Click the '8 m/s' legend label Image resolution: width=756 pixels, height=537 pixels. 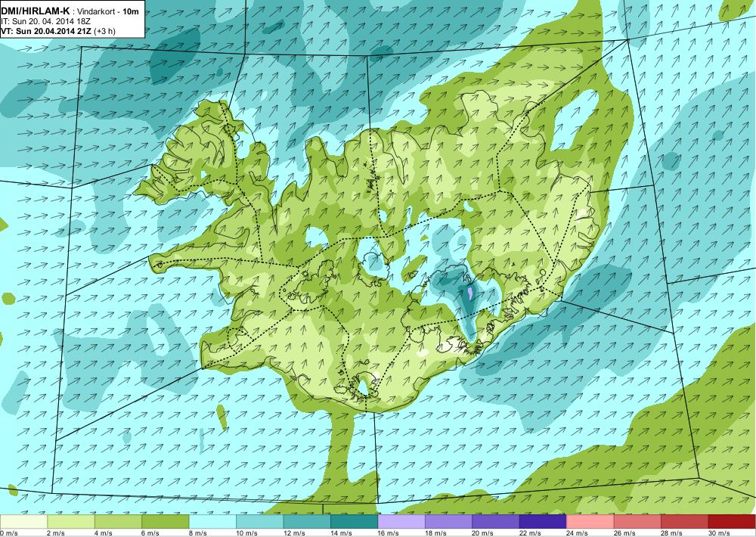(x=197, y=533)
